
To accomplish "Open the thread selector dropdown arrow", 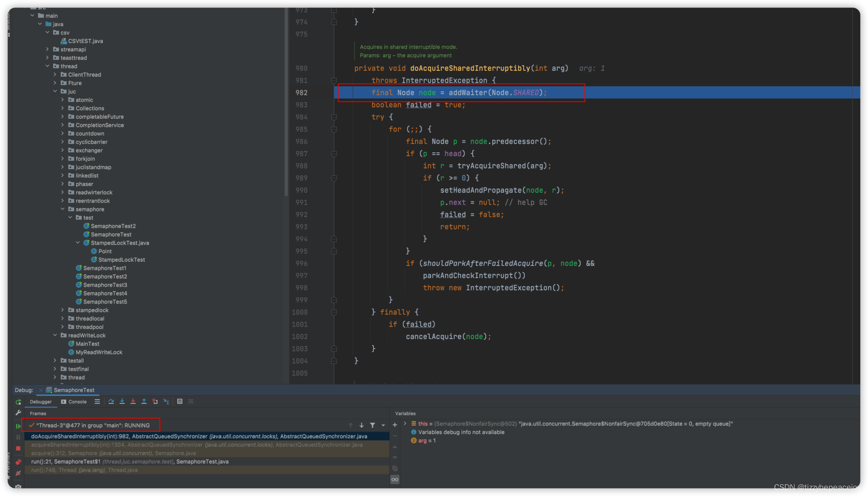I will coord(383,425).
